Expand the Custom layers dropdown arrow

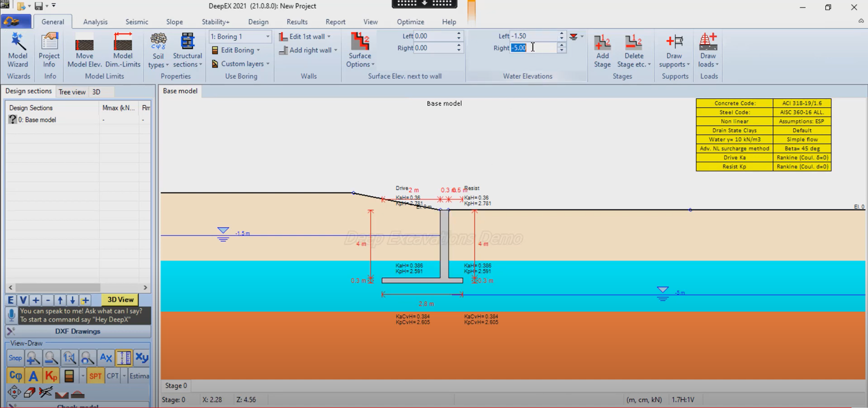[x=268, y=64]
